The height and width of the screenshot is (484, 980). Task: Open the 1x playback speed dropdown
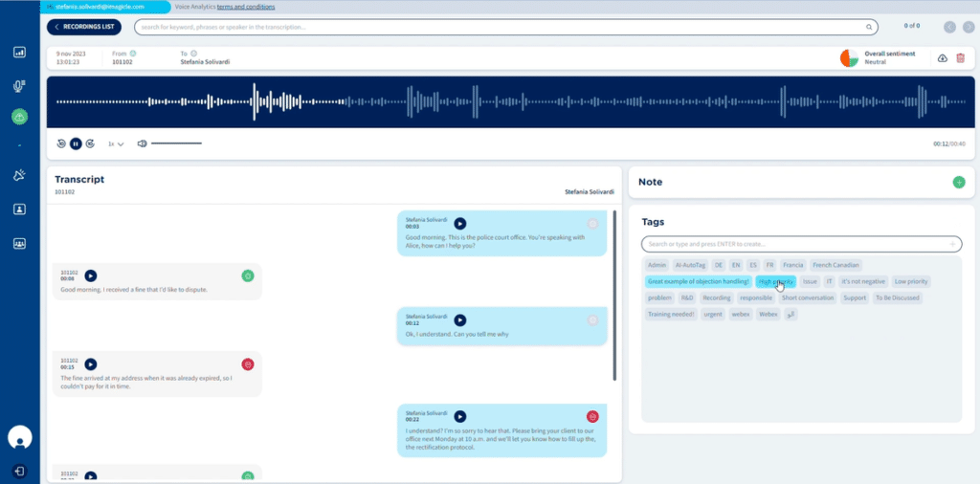coord(116,143)
